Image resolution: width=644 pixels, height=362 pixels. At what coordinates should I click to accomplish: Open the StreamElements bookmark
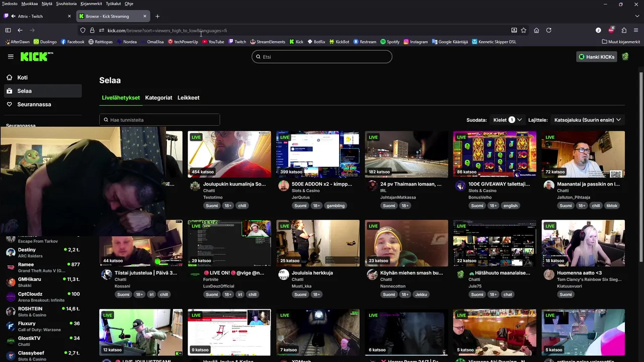click(268, 42)
